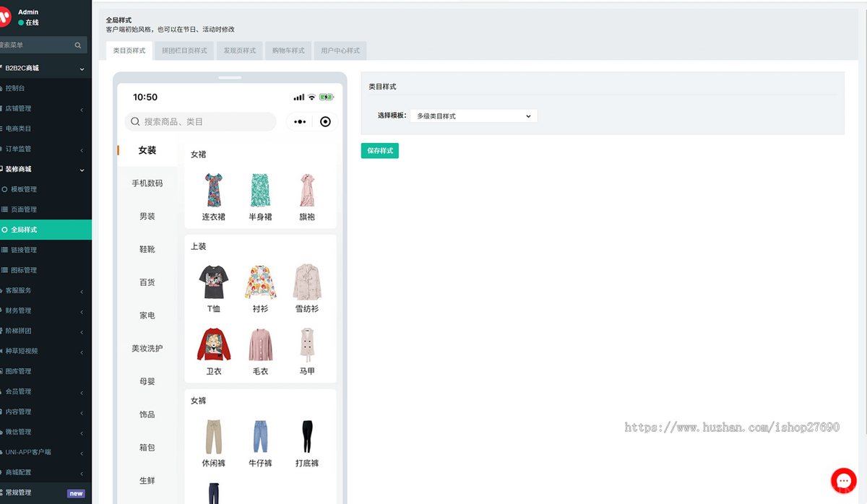Open the red chat support bubble
The width and height of the screenshot is (867, 504).
click(x=843, y=480)
